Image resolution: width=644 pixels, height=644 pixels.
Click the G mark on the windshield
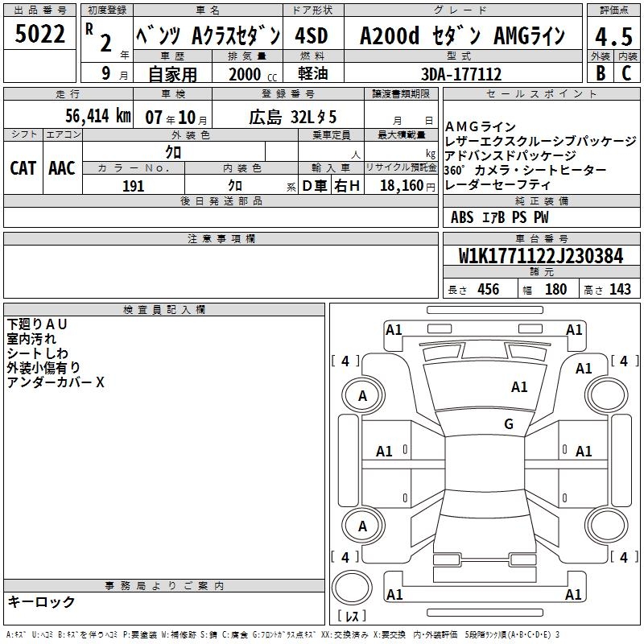point(508,424)
